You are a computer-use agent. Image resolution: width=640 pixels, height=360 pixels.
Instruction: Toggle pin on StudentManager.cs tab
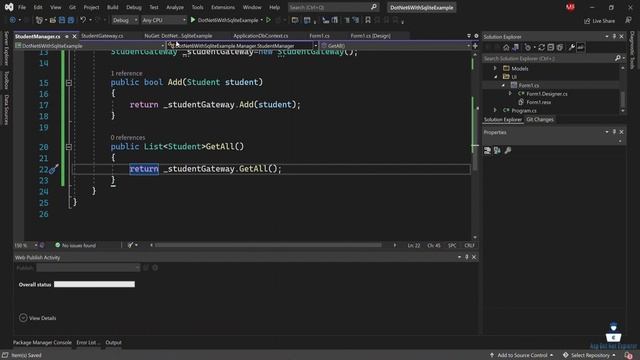[67, 36]
